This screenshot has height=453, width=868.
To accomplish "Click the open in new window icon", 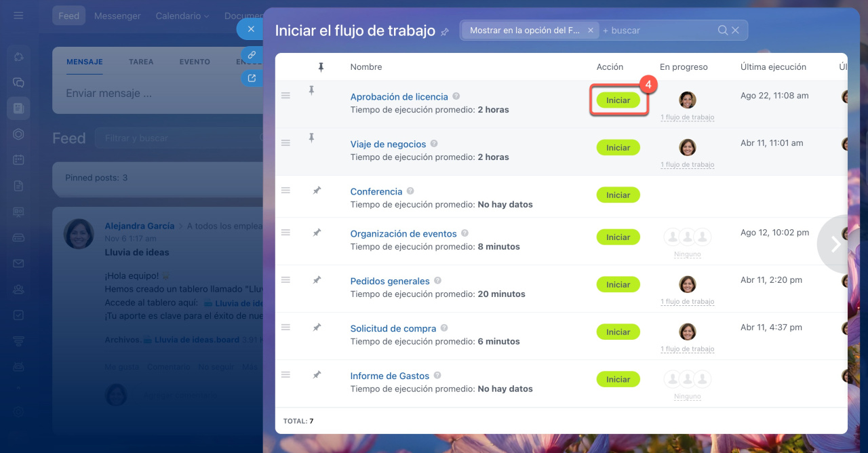I will click(252, 78).
